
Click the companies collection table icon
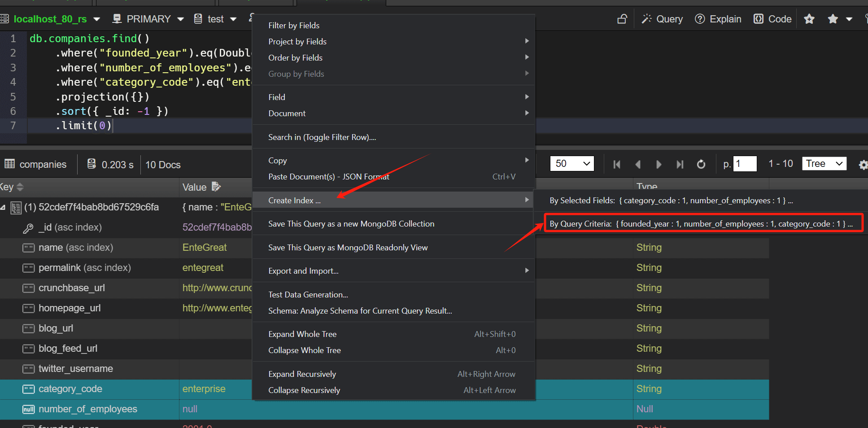click(x=10, y=164)
